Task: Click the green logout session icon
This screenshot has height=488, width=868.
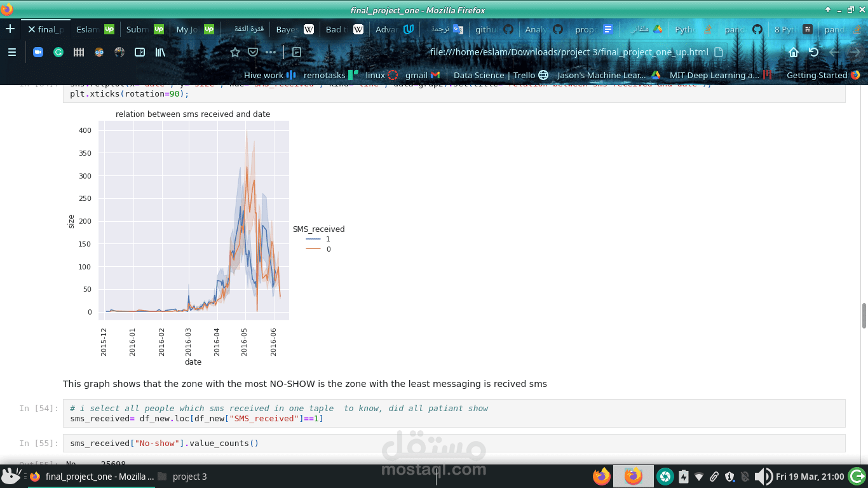Action: tap(857, 477)
